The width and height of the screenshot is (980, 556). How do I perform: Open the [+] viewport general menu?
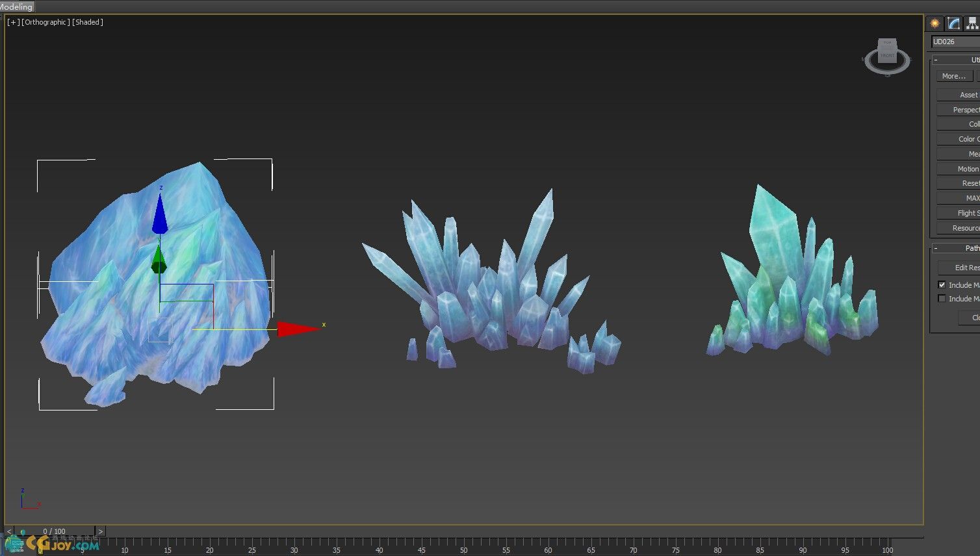13,22
